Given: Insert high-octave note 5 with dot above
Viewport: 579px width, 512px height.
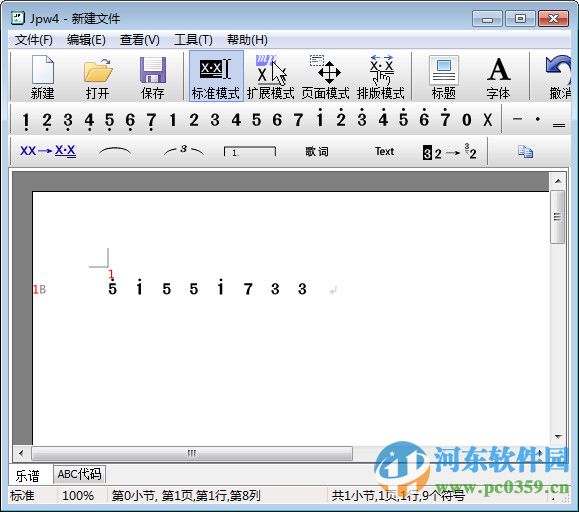Looking at the screenshot, I should 404,119.
